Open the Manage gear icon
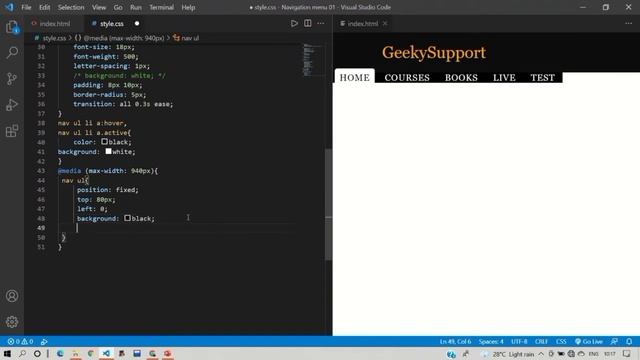Screen dimensions: 640x360 tap(12, 322)
